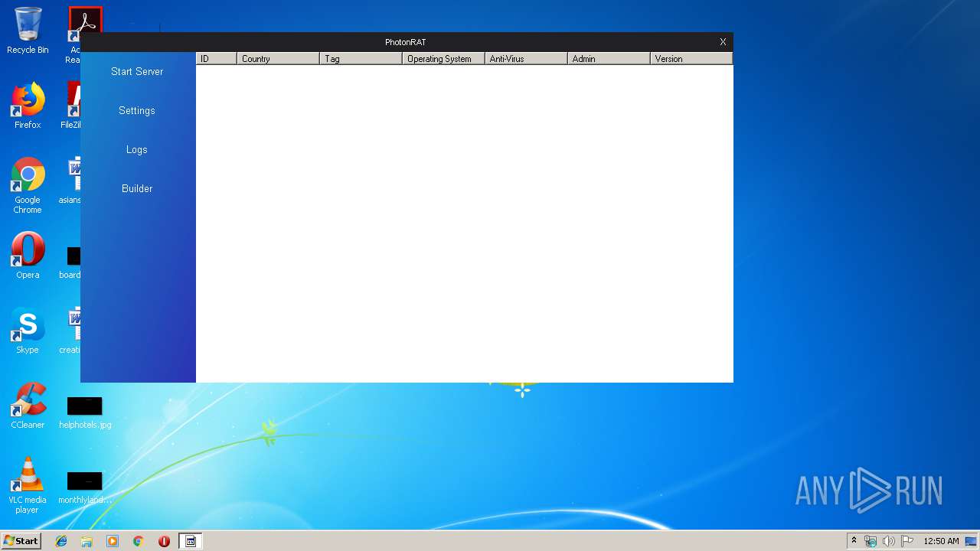Select the Opera desktop icon
The image size is (980, 551).
pyautogui.click(x=28, y=256)
